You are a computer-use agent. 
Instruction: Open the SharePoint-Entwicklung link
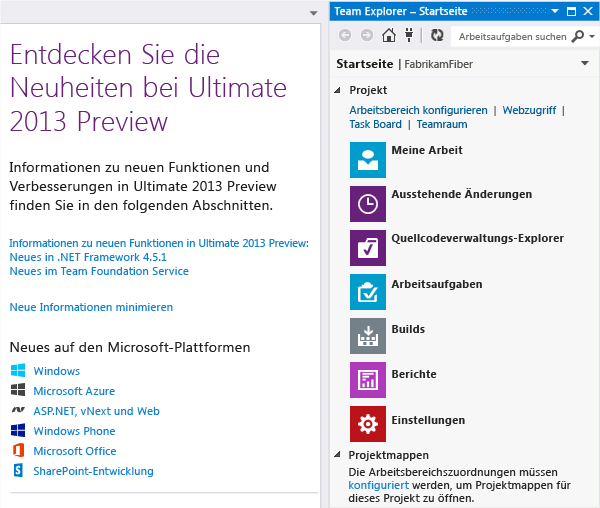[x=93, y=471]
